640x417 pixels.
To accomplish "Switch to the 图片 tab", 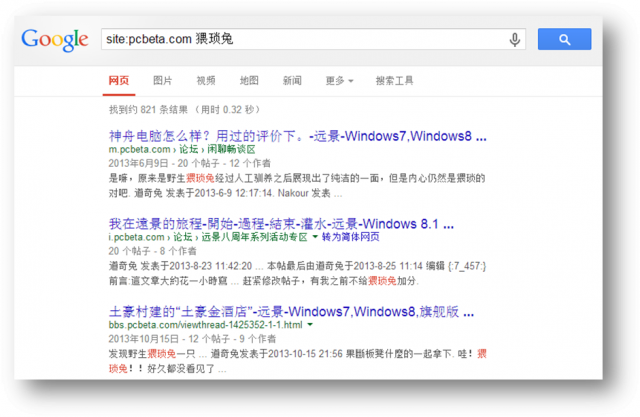I will coord(162,81).
